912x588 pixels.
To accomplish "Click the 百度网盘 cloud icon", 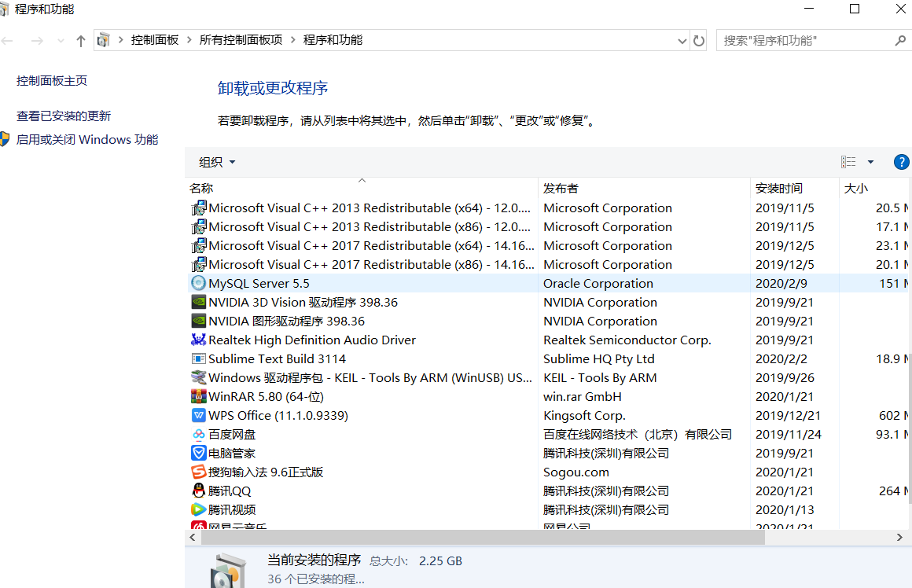I will 198,435.
